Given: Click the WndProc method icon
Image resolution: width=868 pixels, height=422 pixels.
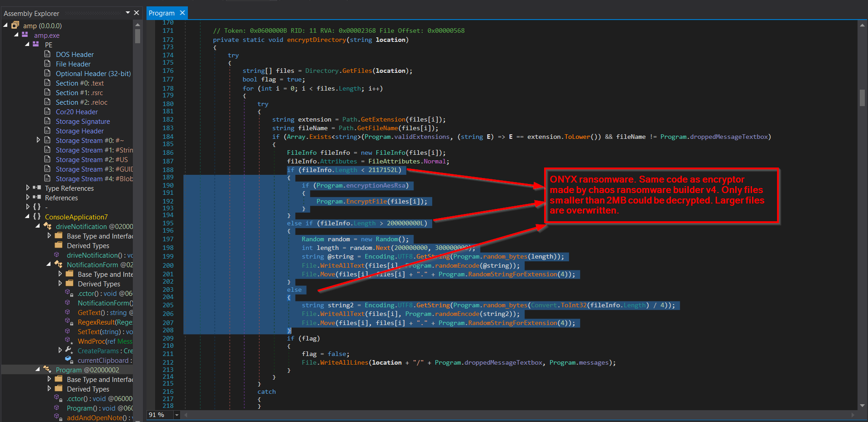Looking at the screenshot, I should coord(69,341).
